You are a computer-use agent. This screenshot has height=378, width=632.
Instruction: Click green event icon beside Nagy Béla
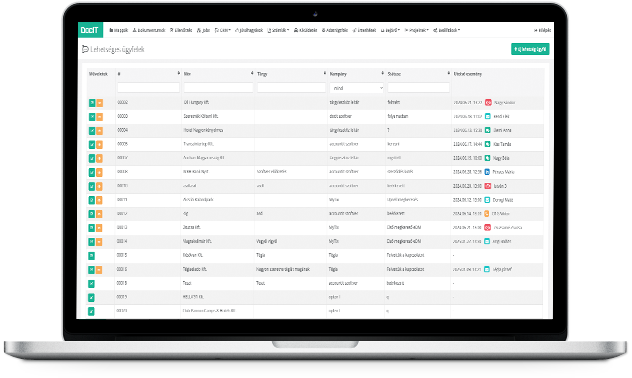(487, 158)
